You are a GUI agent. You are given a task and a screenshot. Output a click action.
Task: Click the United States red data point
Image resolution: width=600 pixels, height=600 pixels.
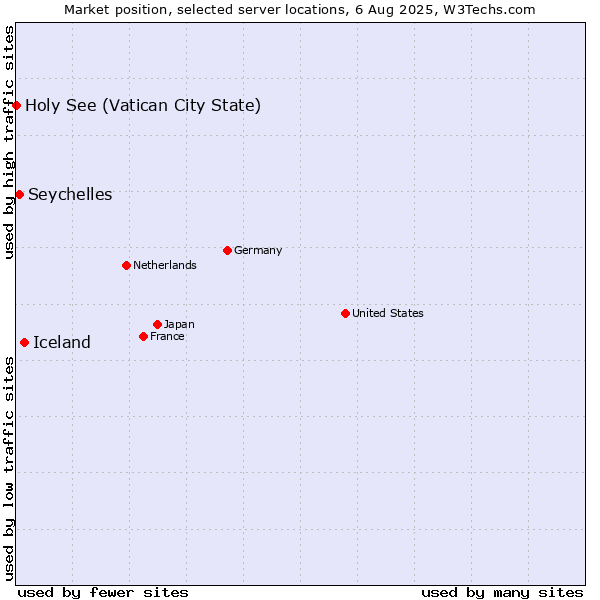click(346, 314)
